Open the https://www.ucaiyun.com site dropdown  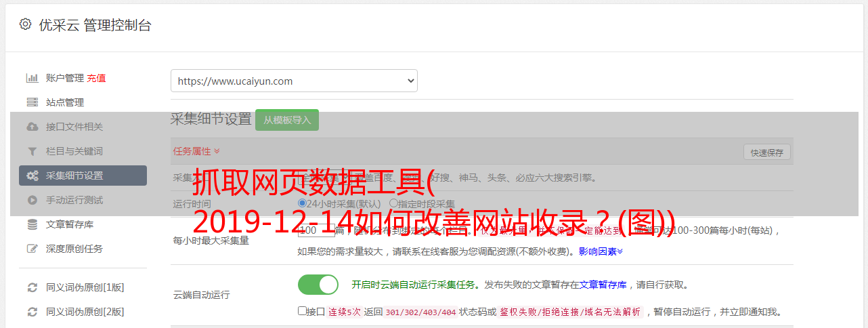click(x=294, y=81)
